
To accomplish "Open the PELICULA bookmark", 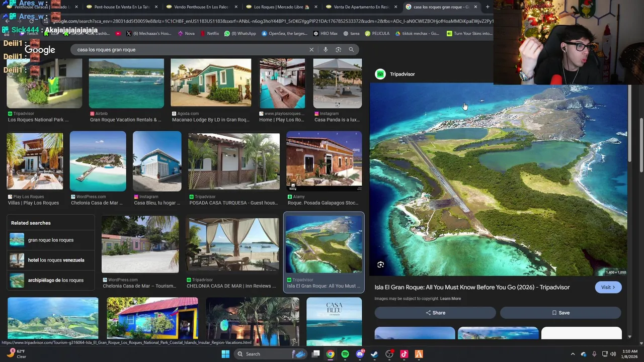I will pyautogui.click(x=377, y=34).
